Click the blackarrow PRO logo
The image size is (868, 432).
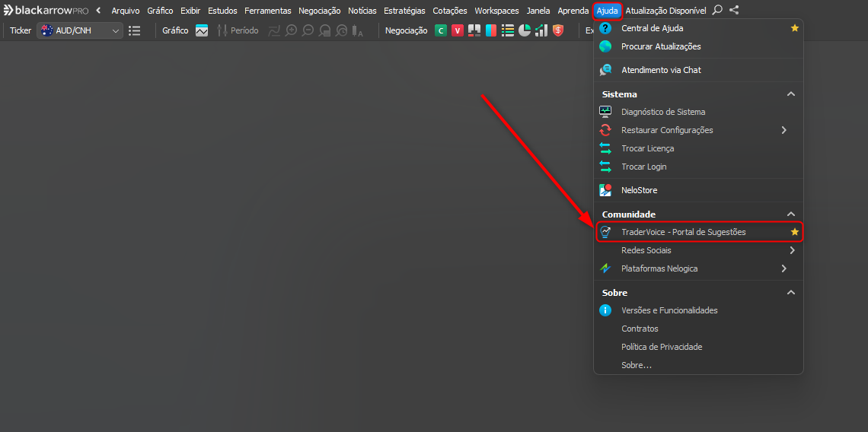46,10
